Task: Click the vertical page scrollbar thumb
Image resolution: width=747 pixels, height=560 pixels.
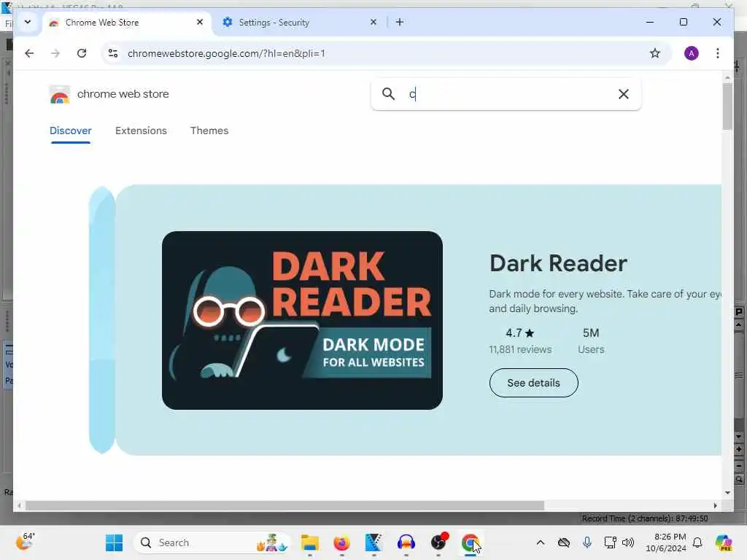Action: (727, 106)
